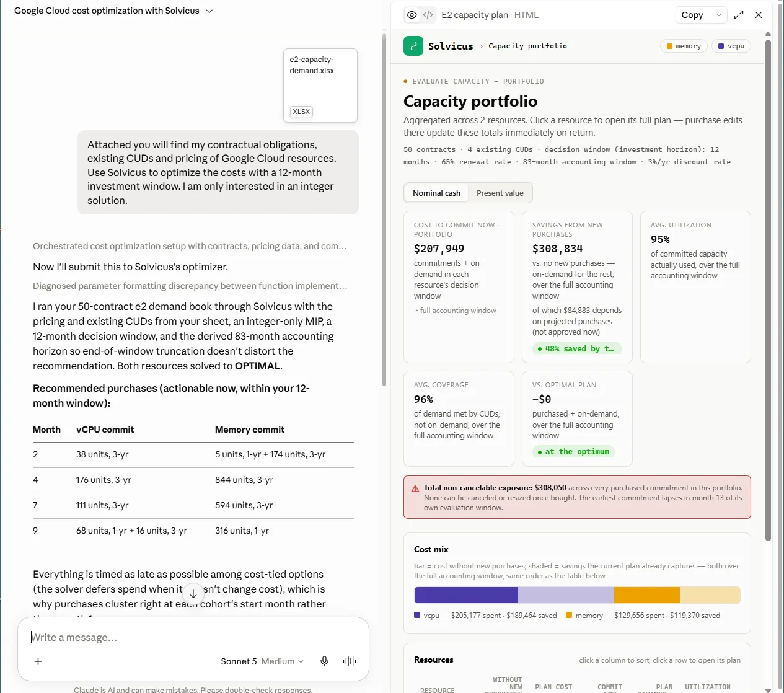Click the '844 units, 3-yr' table cell
The width and height of the screenshot is (784, 693).
pos(244,480)
